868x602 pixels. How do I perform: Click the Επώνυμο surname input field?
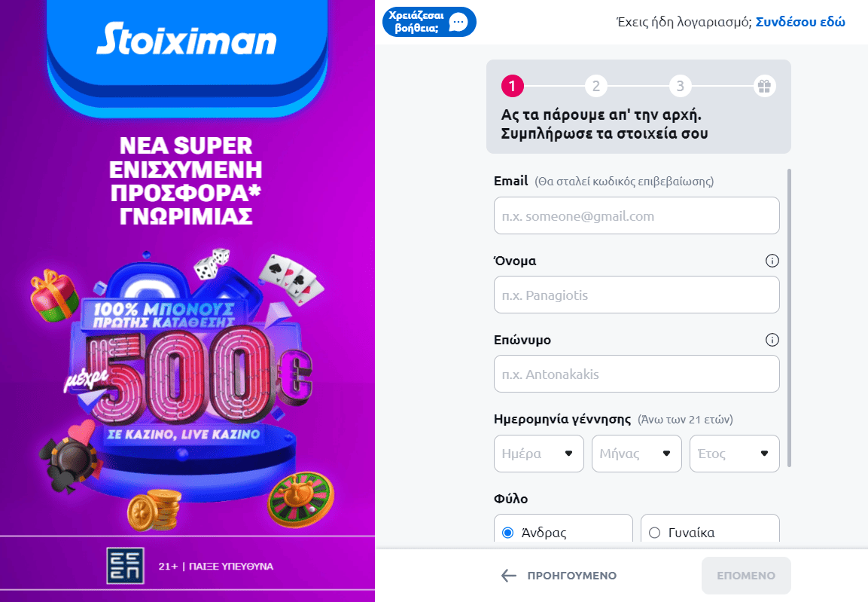click(x=636, y=374)
